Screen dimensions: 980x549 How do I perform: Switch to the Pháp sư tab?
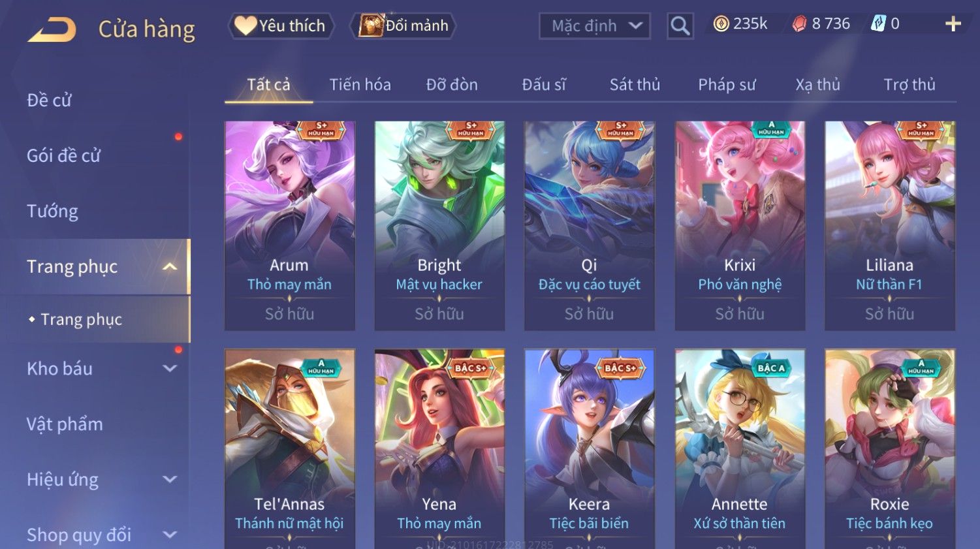(727, 85)
